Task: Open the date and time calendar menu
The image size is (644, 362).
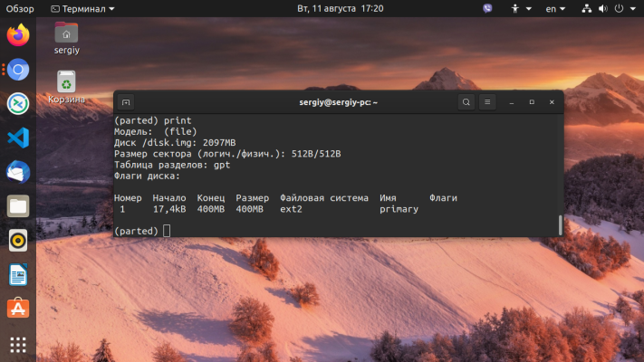Action: [340, 9]
